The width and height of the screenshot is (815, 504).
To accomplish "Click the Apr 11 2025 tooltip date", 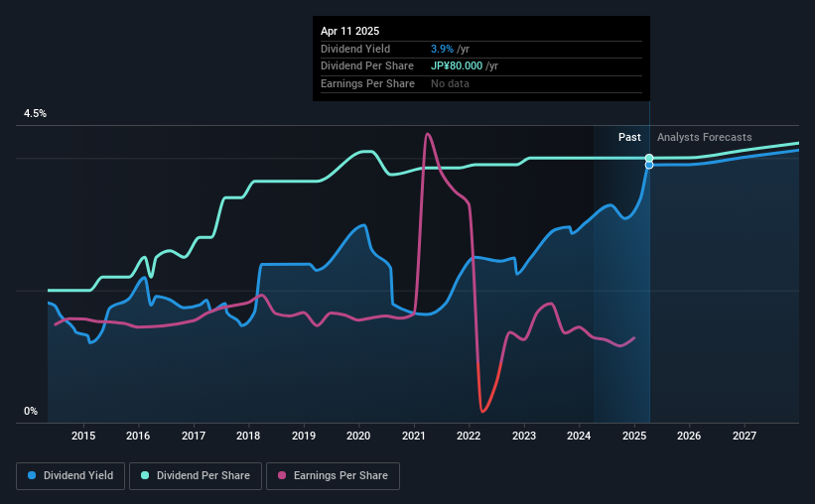I will tap(349, 31).
